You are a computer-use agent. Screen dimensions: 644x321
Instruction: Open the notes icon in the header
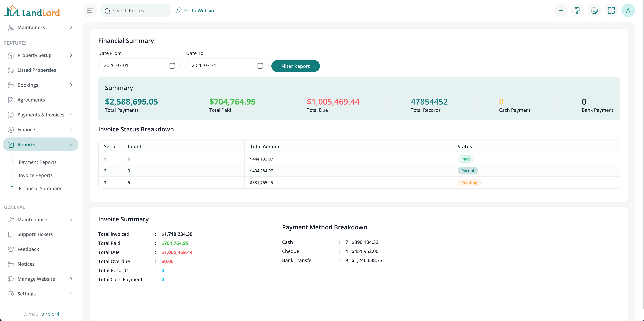click(595, 10)
